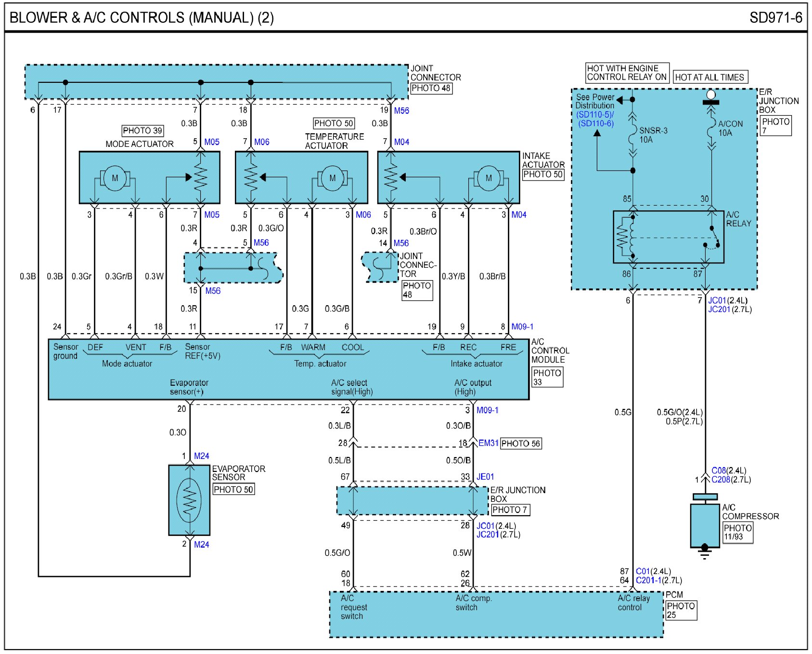Click the HOT AT ALL TIMES label
Viewport: 812px width, 654px height.
click(709, 77)
